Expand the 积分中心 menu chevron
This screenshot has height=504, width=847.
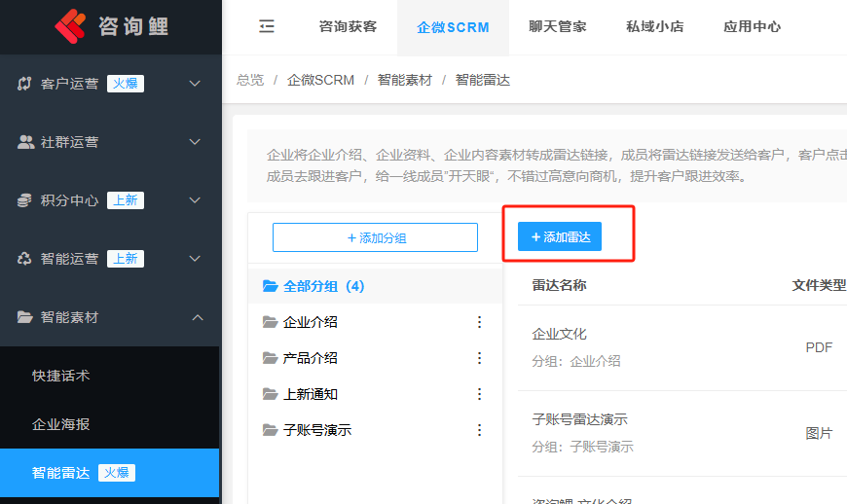195,200
